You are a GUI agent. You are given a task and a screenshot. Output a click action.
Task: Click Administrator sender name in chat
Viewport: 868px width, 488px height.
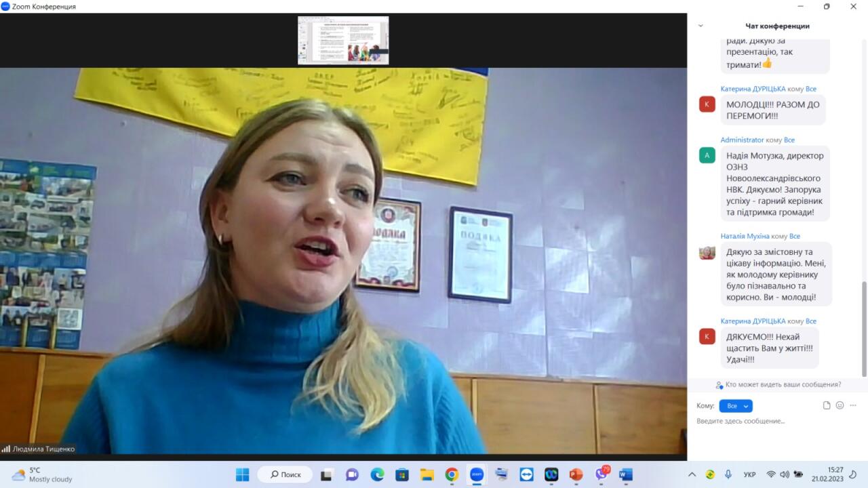pyautogui.click(x=742, y=140)
